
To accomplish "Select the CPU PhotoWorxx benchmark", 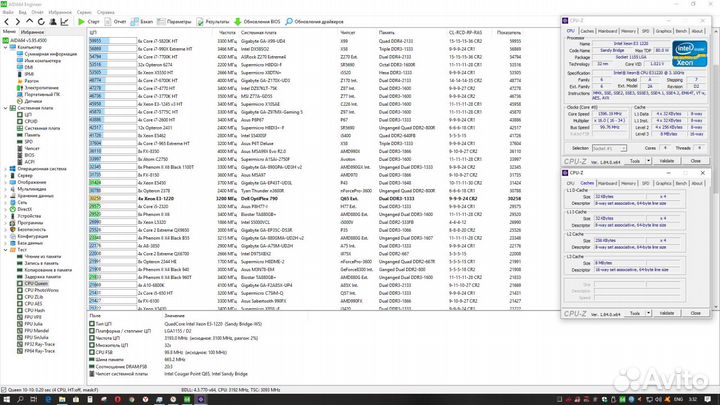I will [41, 290].
